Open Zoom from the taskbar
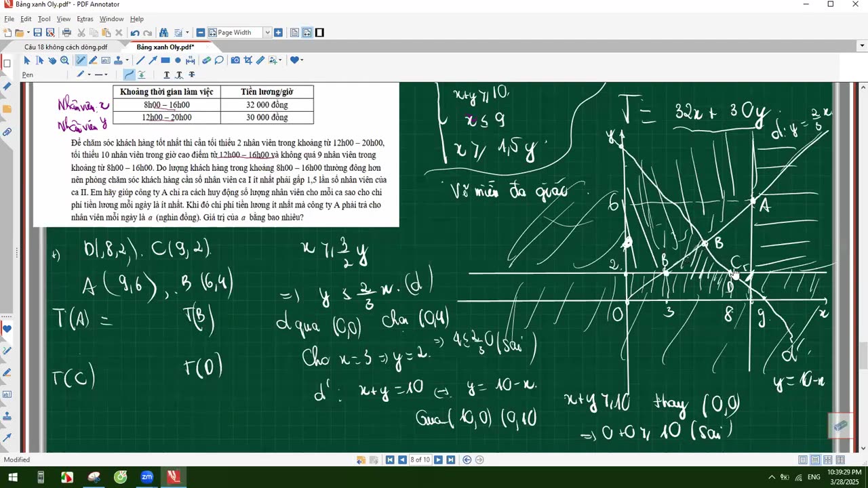The width and height of the screenshot is (868, 488). click(x=146, y=477)
